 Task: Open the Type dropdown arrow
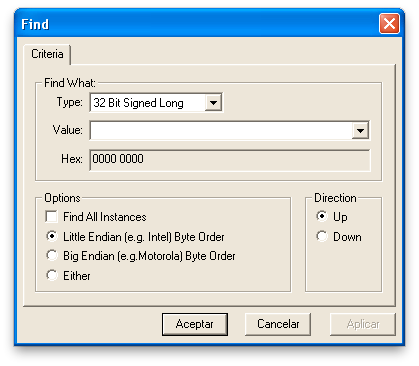coord(213,103)
